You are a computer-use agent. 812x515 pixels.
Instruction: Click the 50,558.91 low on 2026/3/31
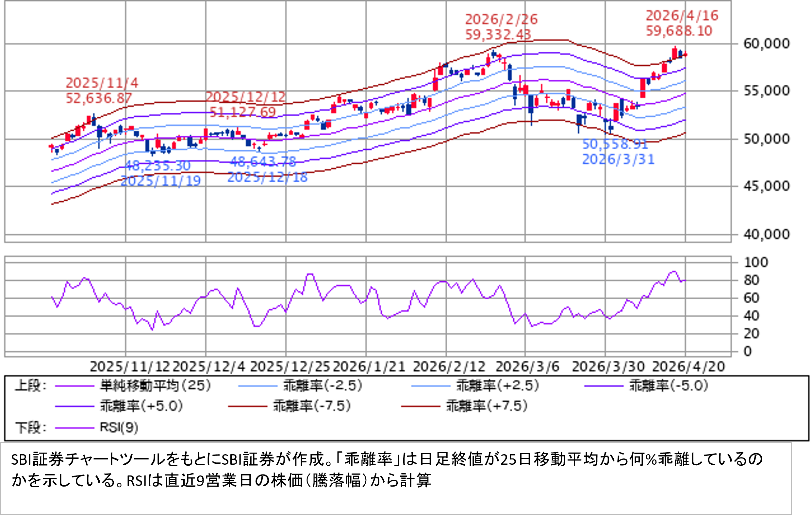[x=615, y=144]
